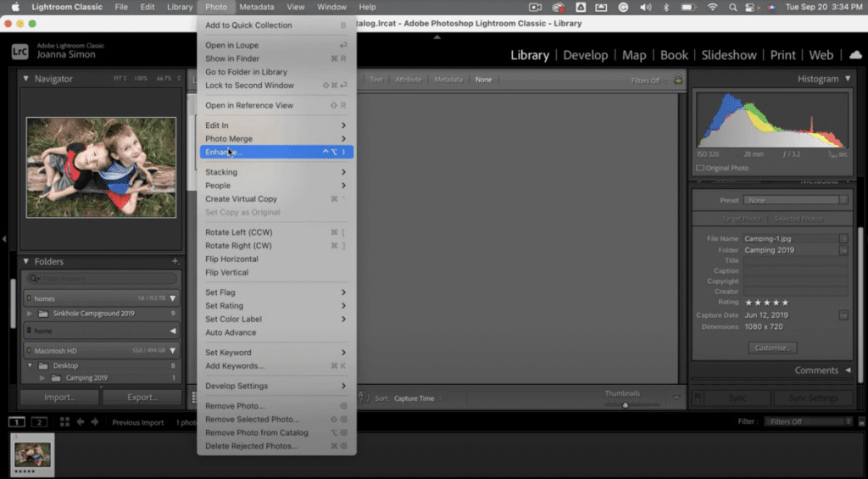Click the Customize... button
Viewport: 868px width, 479px height.
pyautogui.click(x=772, y=348)
